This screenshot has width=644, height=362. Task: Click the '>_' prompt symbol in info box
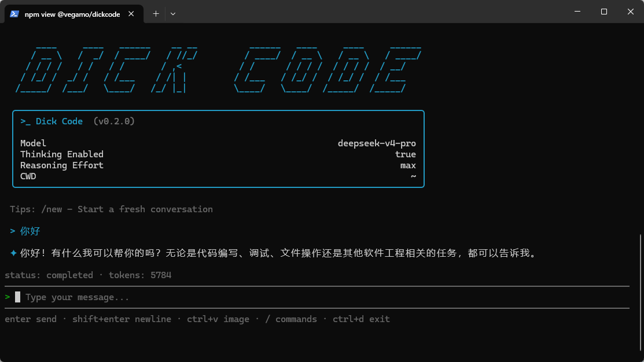(25, 122)
